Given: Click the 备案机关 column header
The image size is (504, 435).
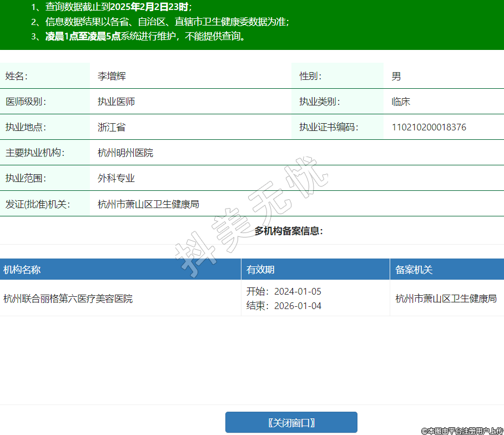Looking at the screenshot, I should 414,270.
